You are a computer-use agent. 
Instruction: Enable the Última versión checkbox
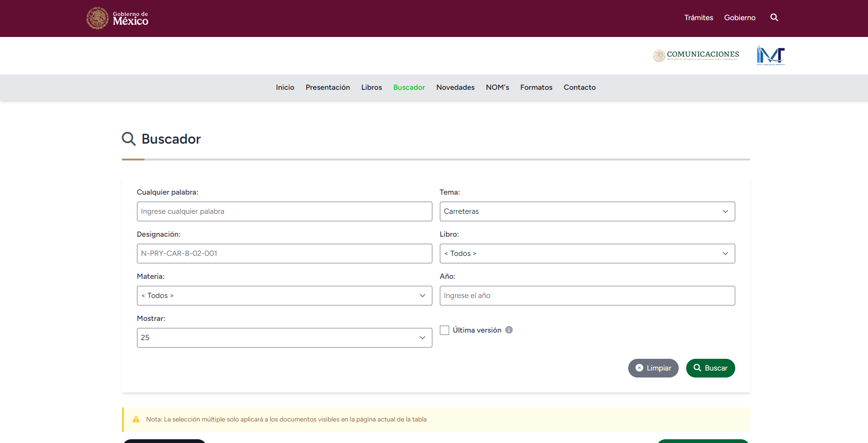445,330
